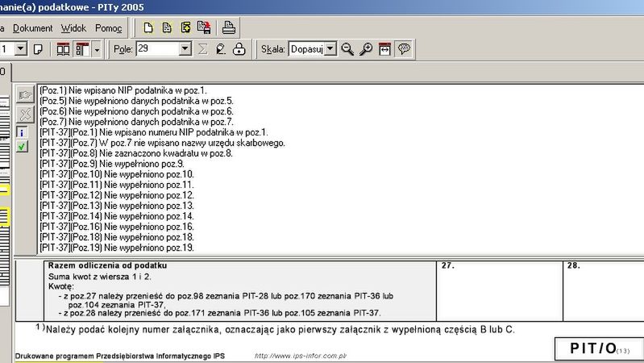Select '[PIT-37](Poz.12) Nie wypełniono' message

(117, 195)
